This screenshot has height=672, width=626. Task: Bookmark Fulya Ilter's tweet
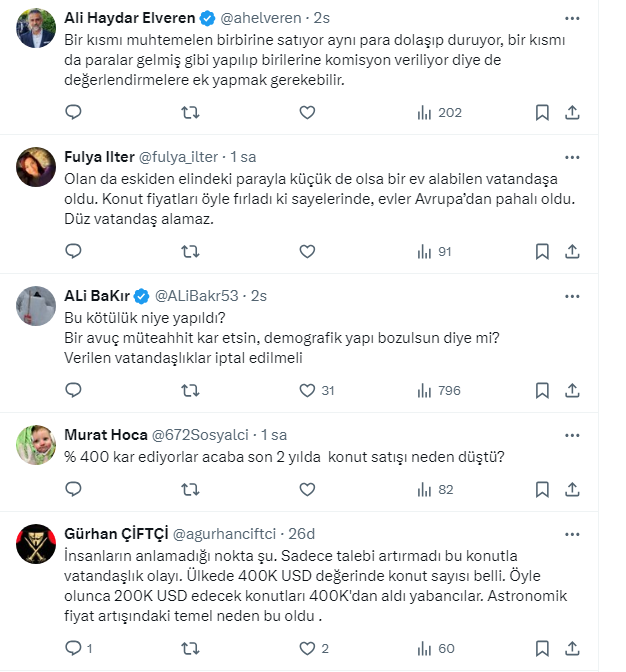(541, 252)
